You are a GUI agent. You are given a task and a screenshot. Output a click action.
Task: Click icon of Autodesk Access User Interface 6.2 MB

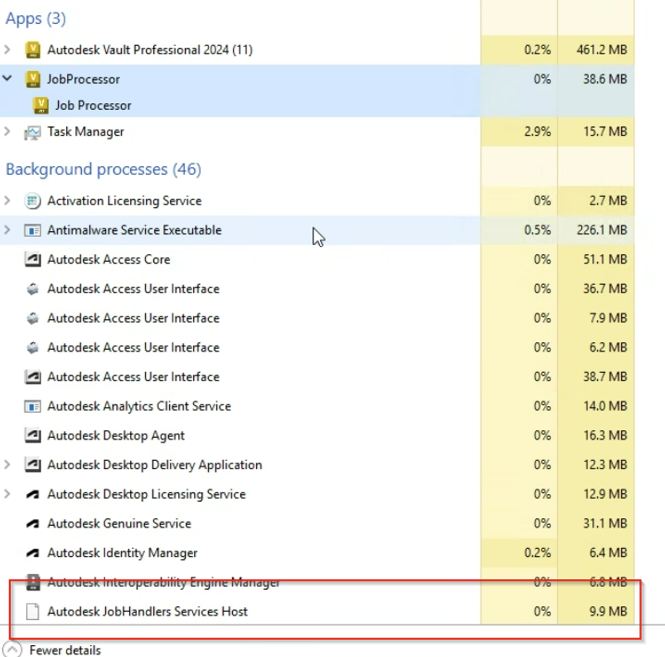tap(33, 347)
